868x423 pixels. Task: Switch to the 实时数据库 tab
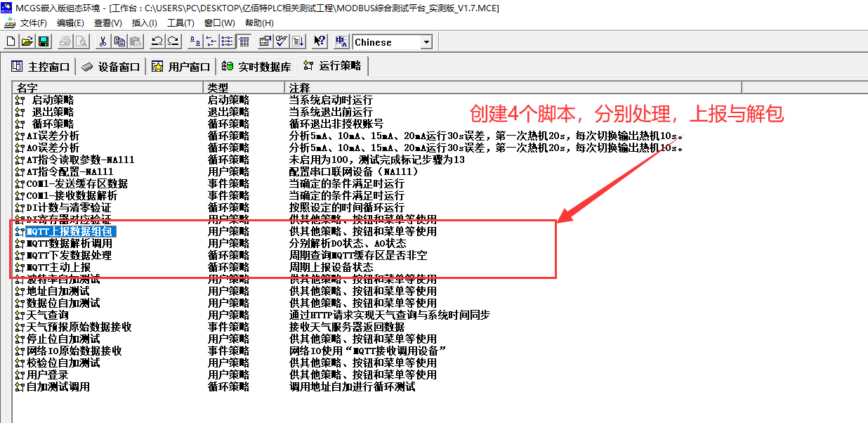[256, 67]
